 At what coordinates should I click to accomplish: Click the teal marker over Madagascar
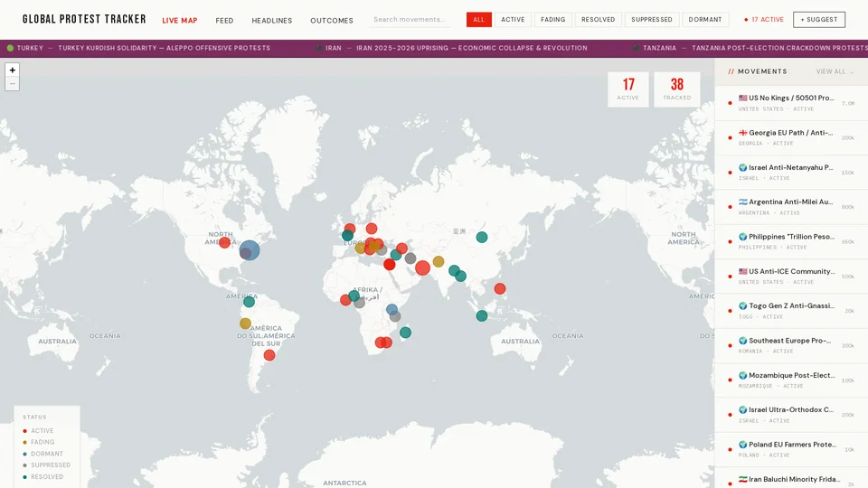[406, 333]
